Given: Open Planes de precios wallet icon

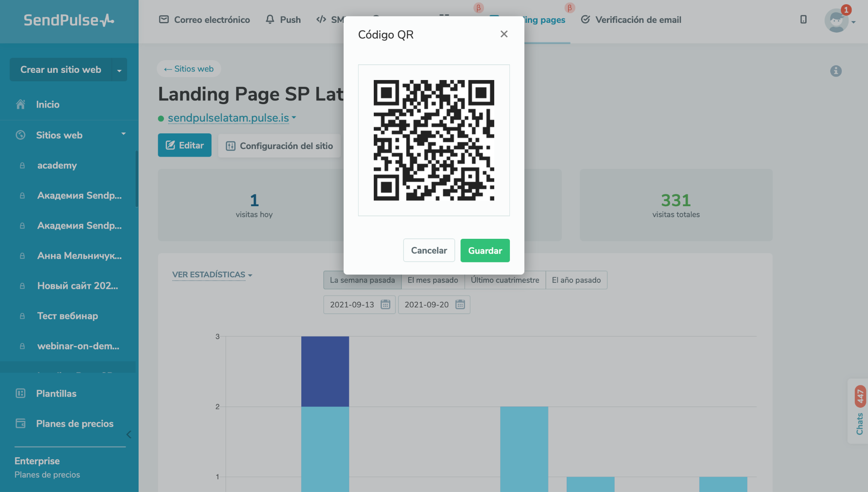Looking at the screenshot, I should pyautogui.click(x=20, y=423).
